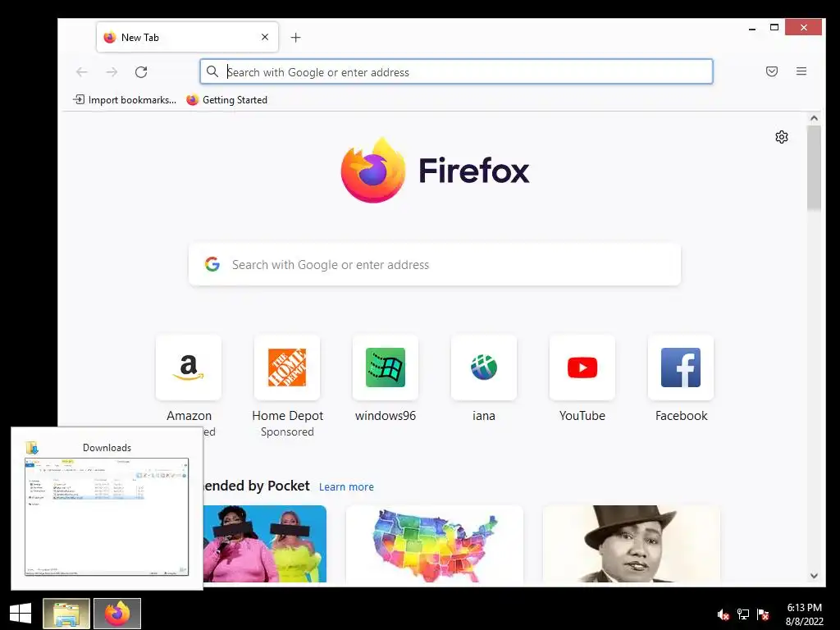Click the Facebook tile label text

(x=681, y=416)
